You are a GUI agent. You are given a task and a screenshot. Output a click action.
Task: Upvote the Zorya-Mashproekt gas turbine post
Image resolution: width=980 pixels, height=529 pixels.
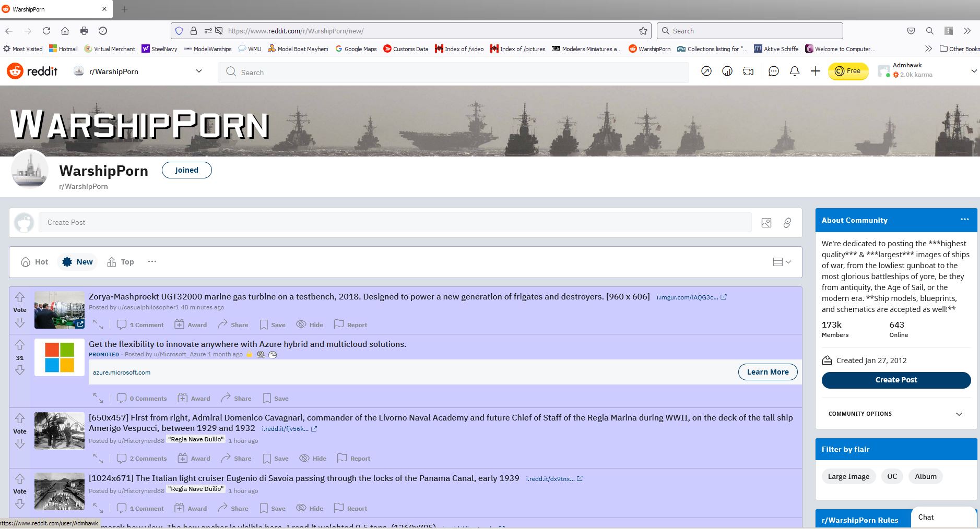pyautogui.click(x=20, y=297)
